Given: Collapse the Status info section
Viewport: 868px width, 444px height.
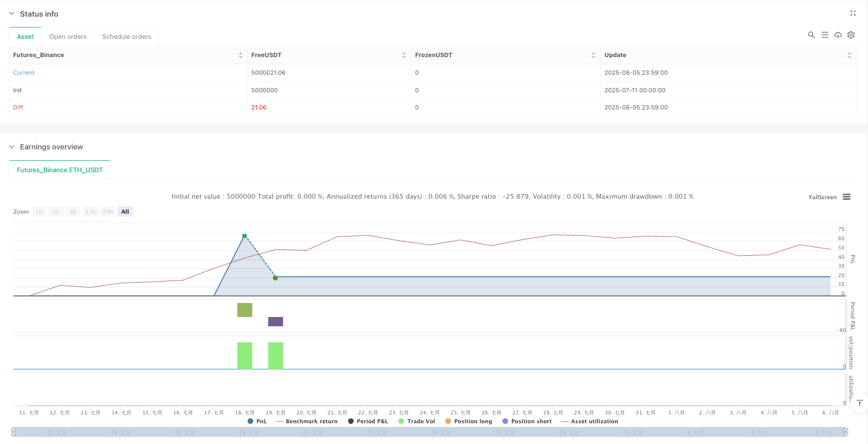Looking at the screenshot, I should tap(12, 14).
